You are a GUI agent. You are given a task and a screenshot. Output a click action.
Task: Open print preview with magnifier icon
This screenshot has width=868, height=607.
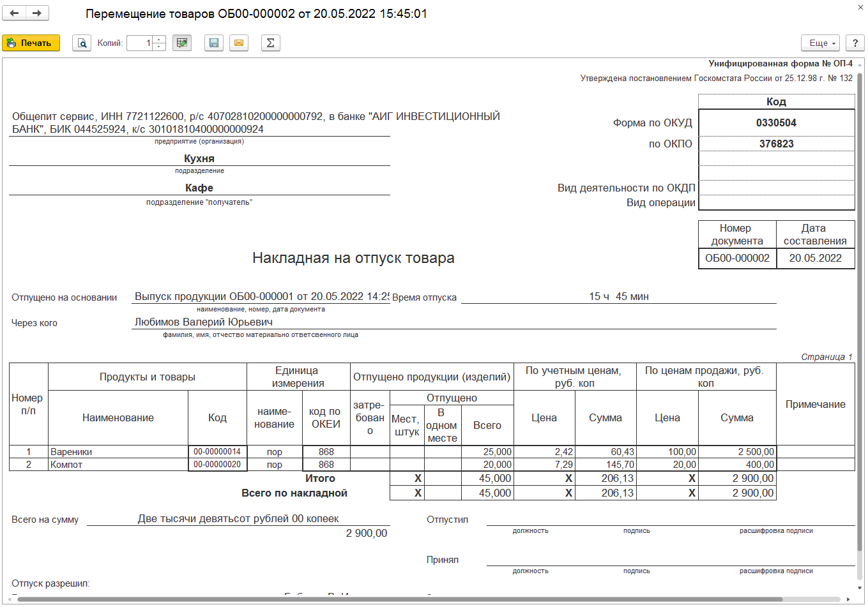coord(82,43)
